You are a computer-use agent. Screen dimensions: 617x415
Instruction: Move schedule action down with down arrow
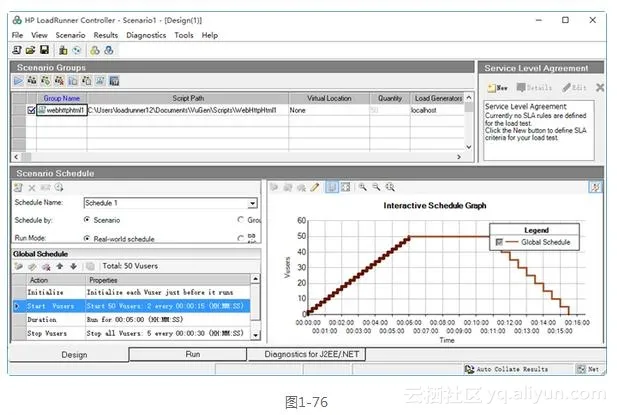[74, 266]
